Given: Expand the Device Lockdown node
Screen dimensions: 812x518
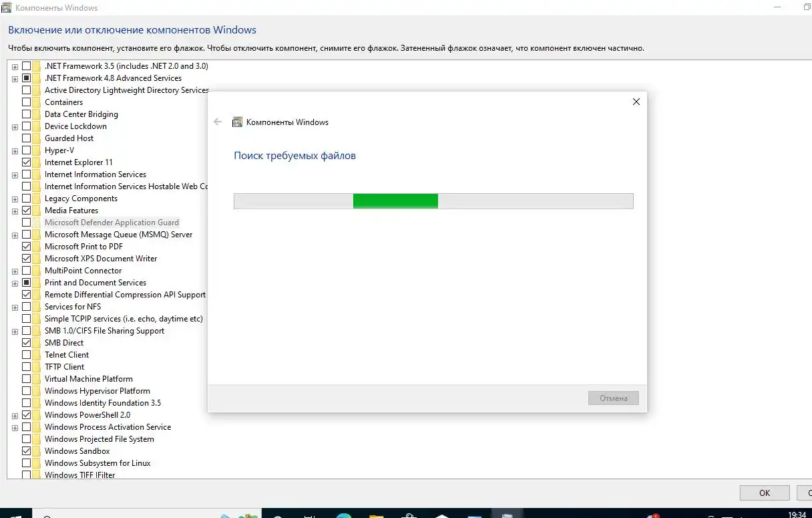Looking at the screenshot, I should coord(15,127).
